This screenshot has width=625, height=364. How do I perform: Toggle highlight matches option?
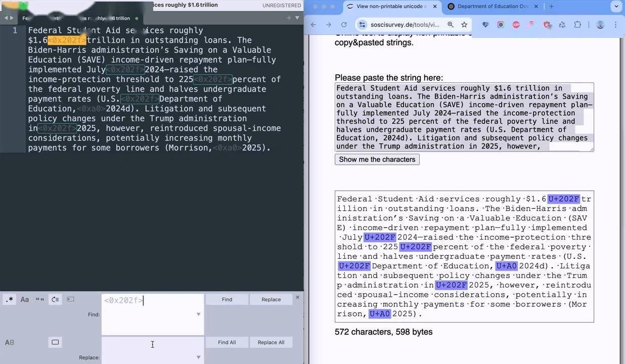[55, 342]
